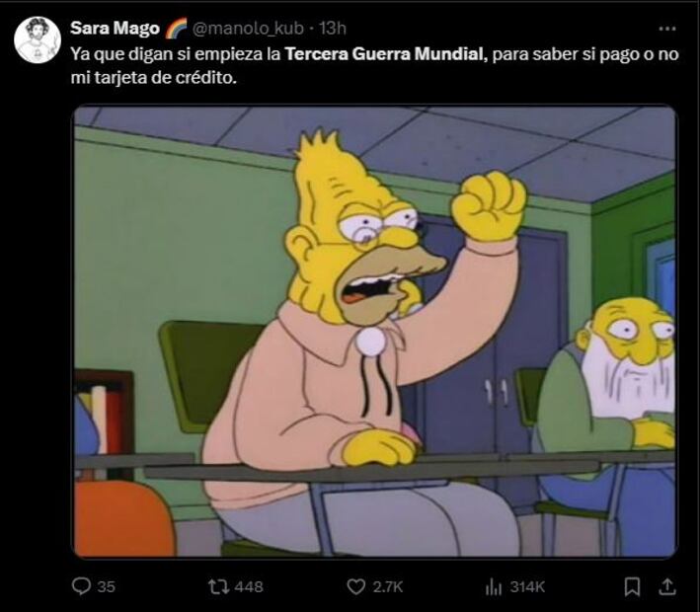
Task: Click the 314K views count
Action: 527,586
